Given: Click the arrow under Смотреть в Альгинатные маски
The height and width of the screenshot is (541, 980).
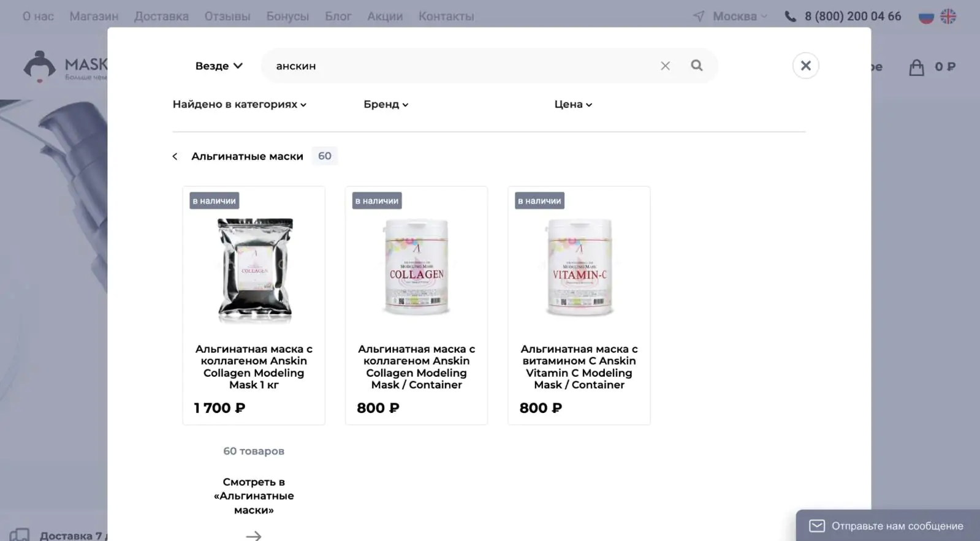Looking at the screenshot, I should tap(254, 535).
